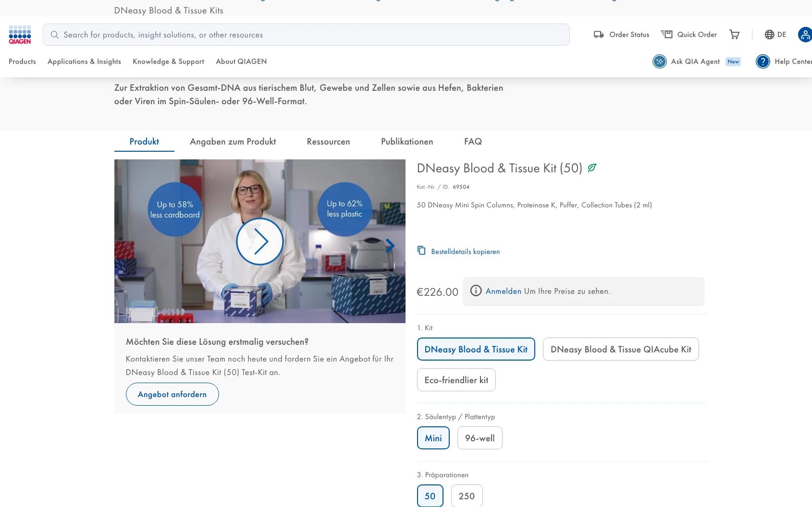The image size is (812, 507).
Task: Switch to the Publikationen tab
Action: tap(407, 142)
